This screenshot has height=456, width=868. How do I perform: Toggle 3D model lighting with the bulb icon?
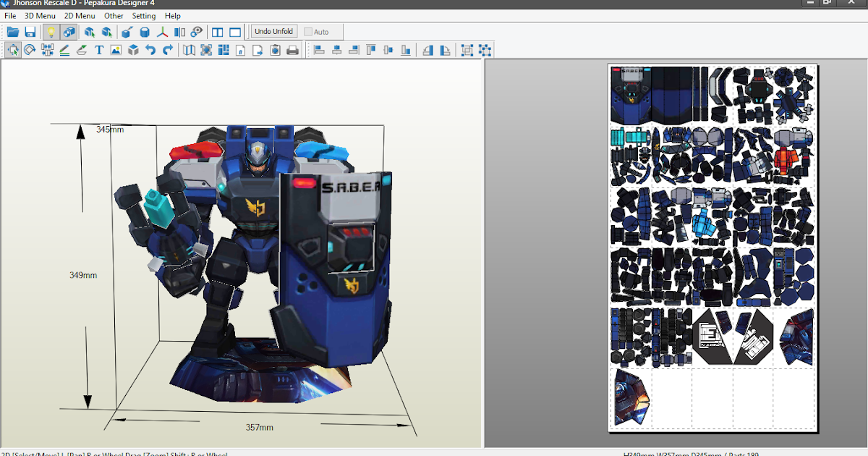(50, 31)
